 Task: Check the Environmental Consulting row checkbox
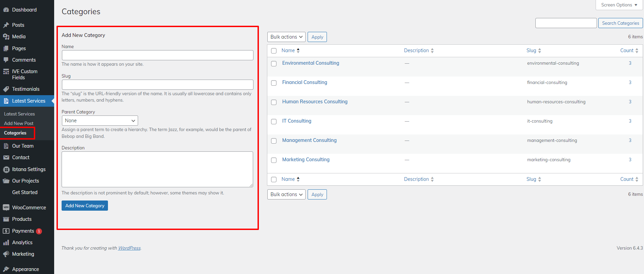coord(274,64)
